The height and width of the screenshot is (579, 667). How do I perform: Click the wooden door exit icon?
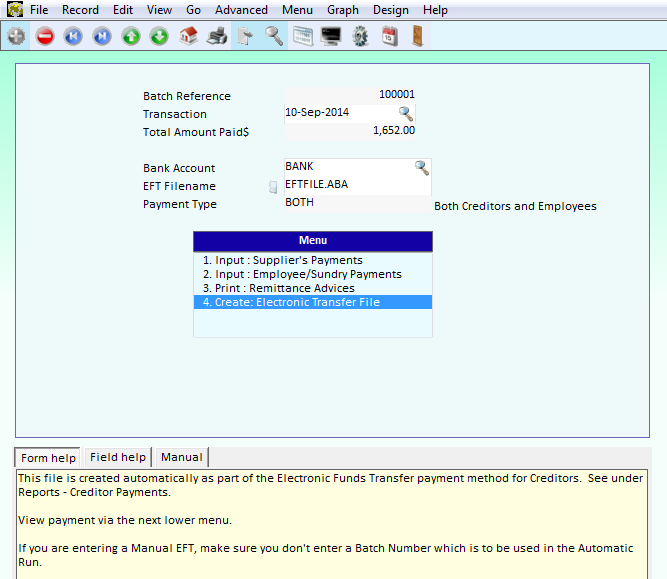point(417,36)
